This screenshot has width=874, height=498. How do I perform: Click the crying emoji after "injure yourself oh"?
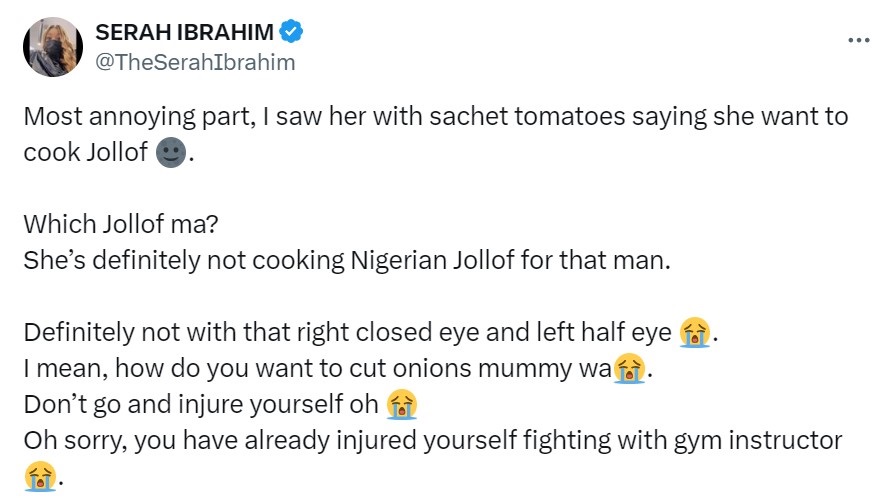pyautogui.click(x=402, y=405)
